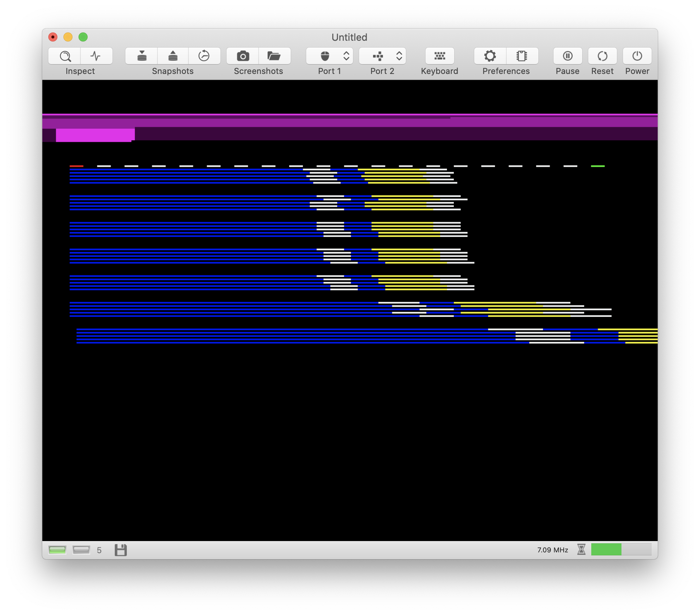
Task: Take a snapshot with the down-arrow disk icon
Action: tap(142, 56)
